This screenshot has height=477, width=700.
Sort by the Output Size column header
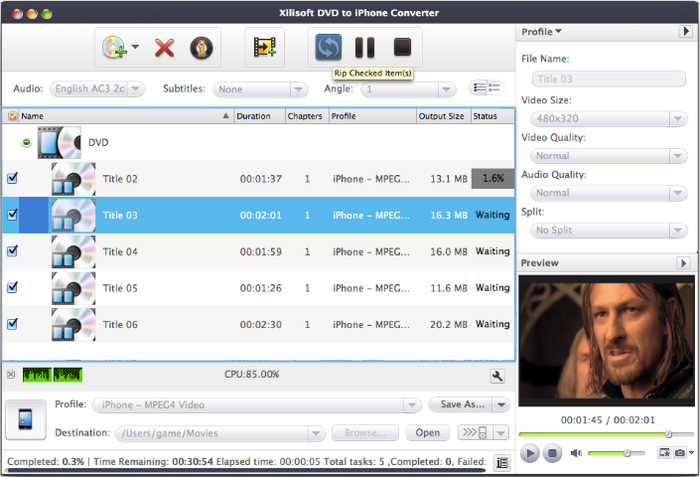point(444,116)
